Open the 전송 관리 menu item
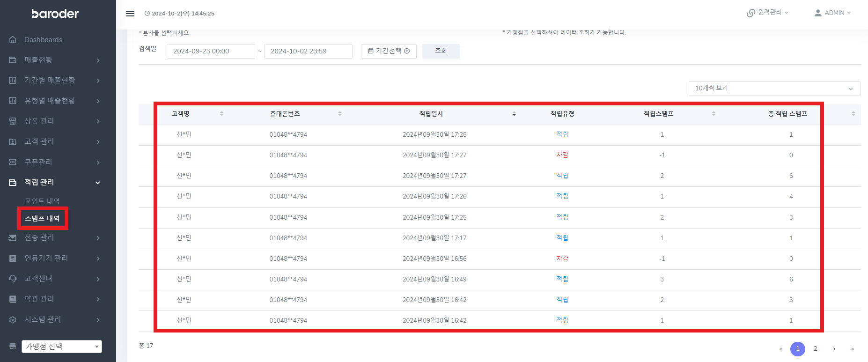 [x=39, y=237]
